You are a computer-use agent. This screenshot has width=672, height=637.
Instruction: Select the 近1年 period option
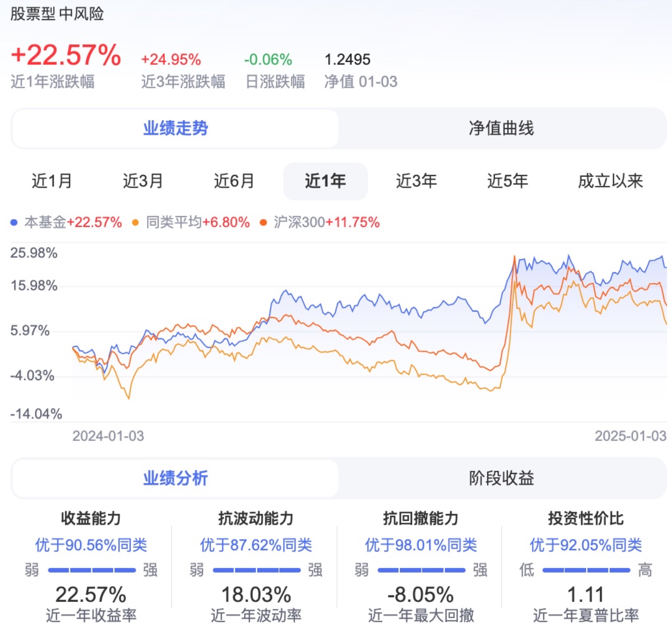(325, 181)
